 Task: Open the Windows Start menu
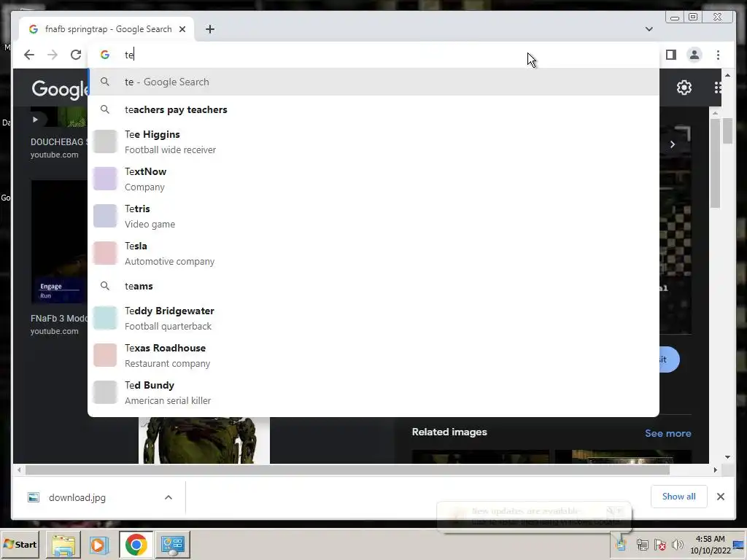[20, 544]
